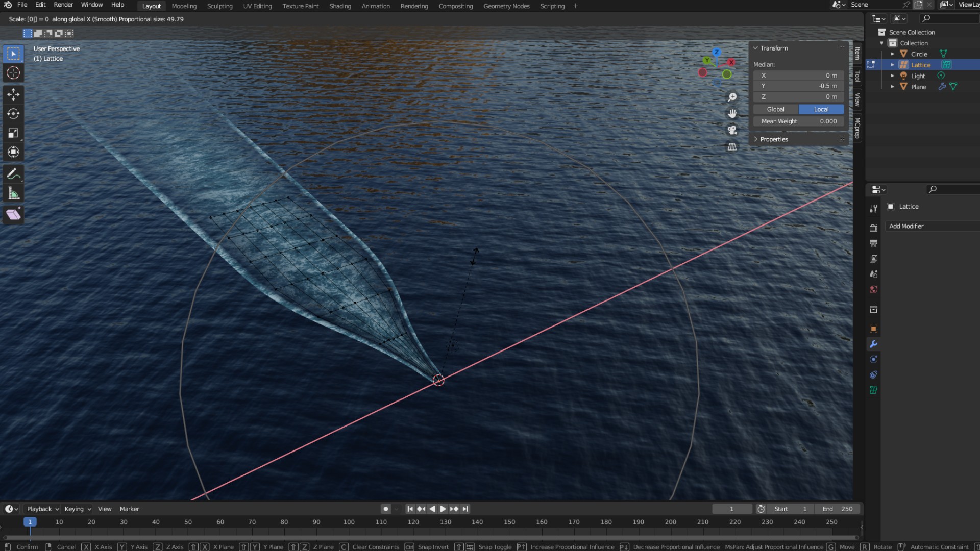
Task: Select the Annotate tool
Action: (x=13, y=174)
